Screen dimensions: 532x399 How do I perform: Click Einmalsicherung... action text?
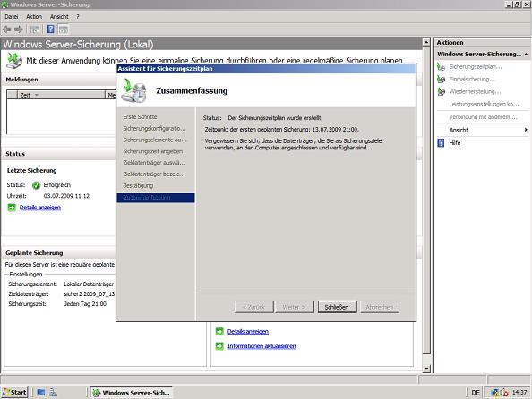[472, 80]
